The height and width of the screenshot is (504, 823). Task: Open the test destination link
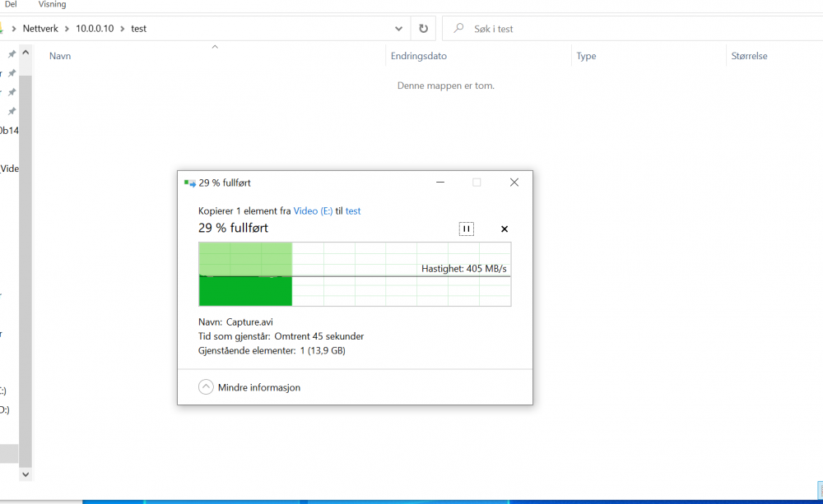(x=353, y=210)
